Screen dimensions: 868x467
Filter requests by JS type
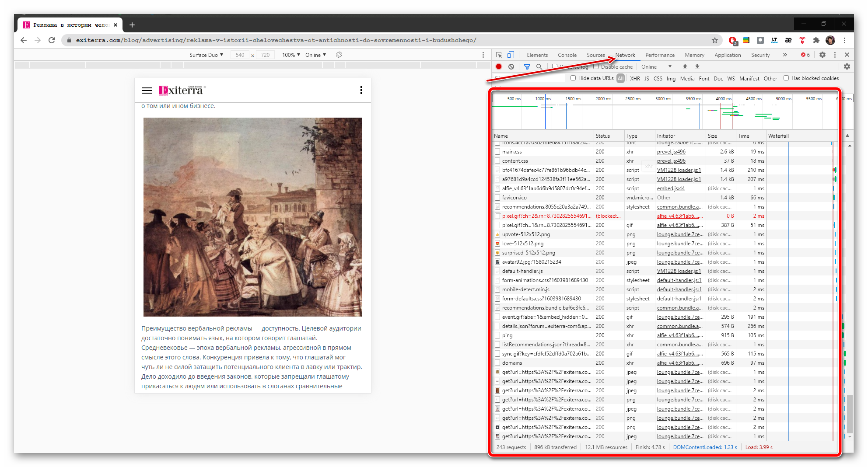(647, 78)
